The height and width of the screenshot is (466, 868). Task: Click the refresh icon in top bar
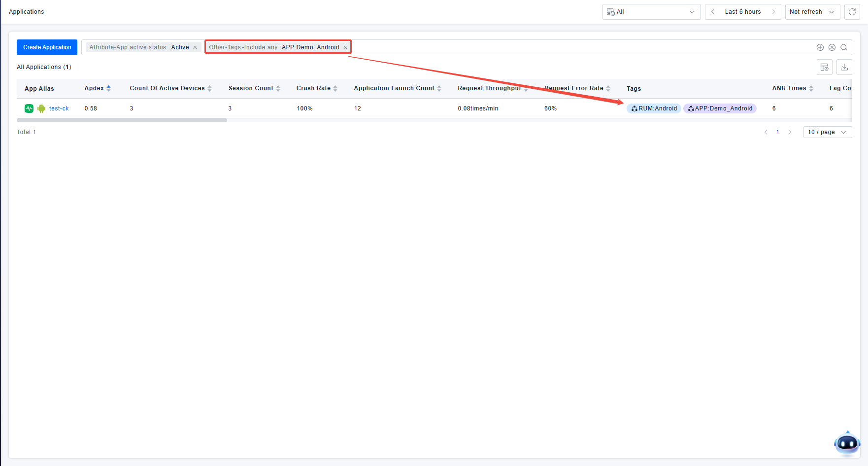pos(852,12)
